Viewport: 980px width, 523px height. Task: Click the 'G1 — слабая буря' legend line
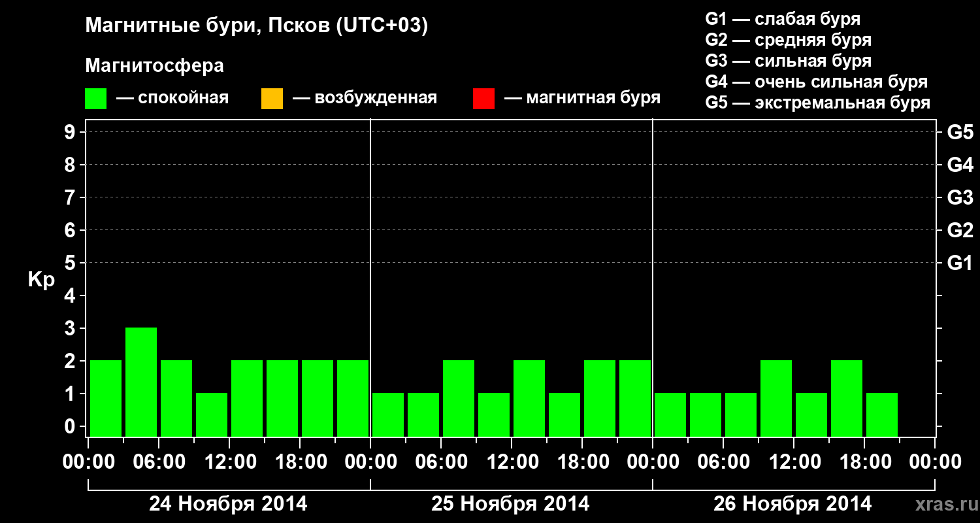[783, 19]
